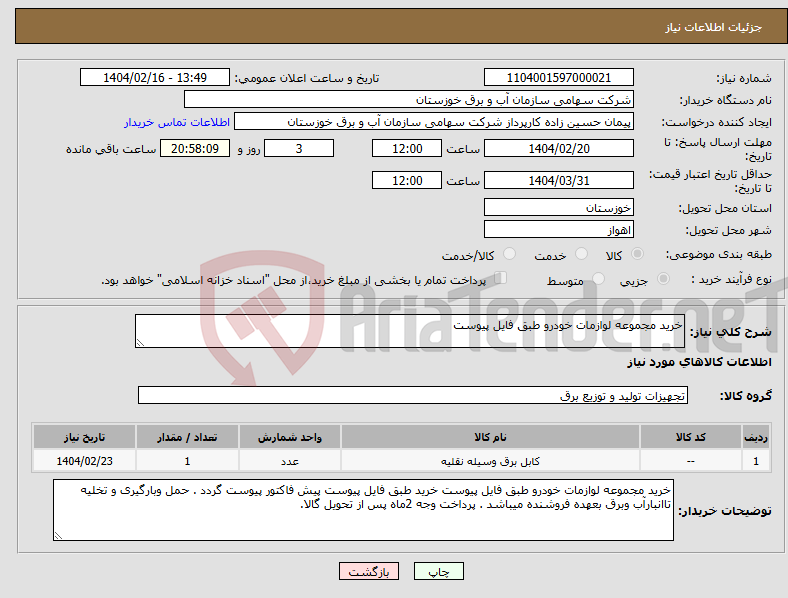Click the واحد شمارش column header

tap(289, 437)
